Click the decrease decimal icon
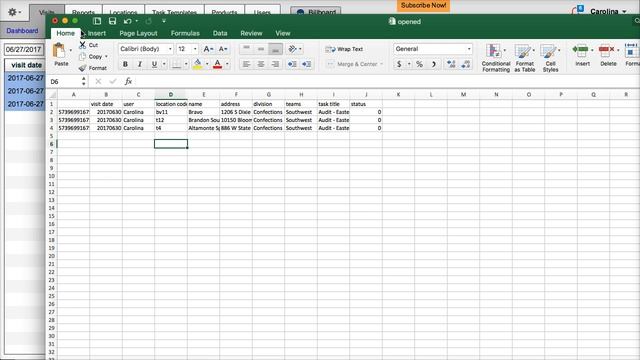Viewport: 640px width, 360px height. point(466,64)
